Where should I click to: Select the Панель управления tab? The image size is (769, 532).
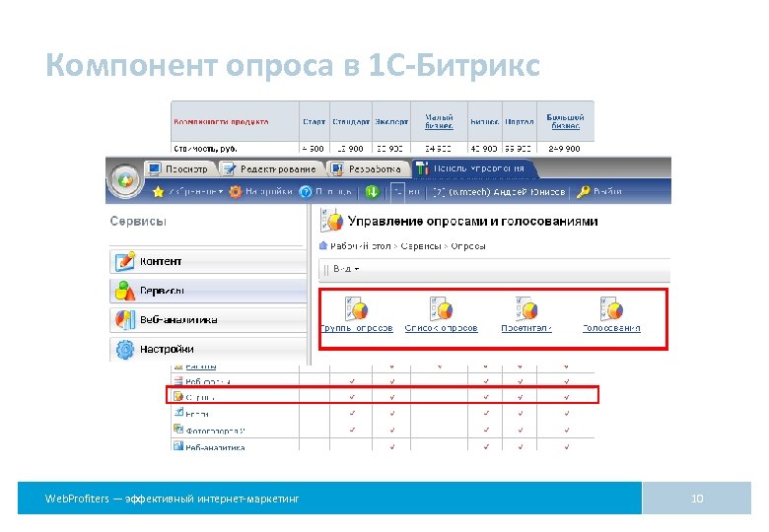pos(474,168)
